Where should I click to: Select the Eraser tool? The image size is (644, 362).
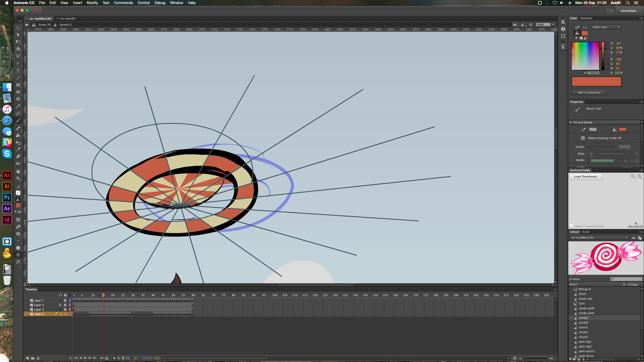[x=18, y=156]
